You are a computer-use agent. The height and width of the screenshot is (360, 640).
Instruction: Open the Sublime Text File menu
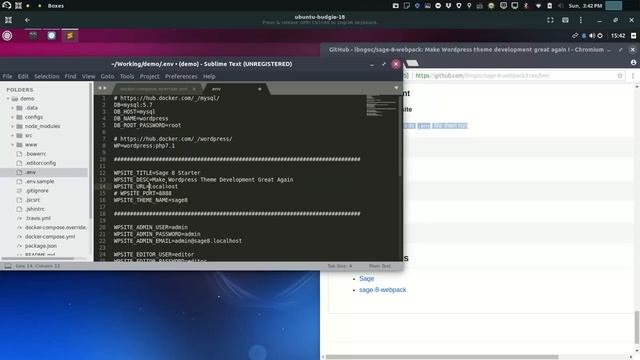tap(7, 76)
